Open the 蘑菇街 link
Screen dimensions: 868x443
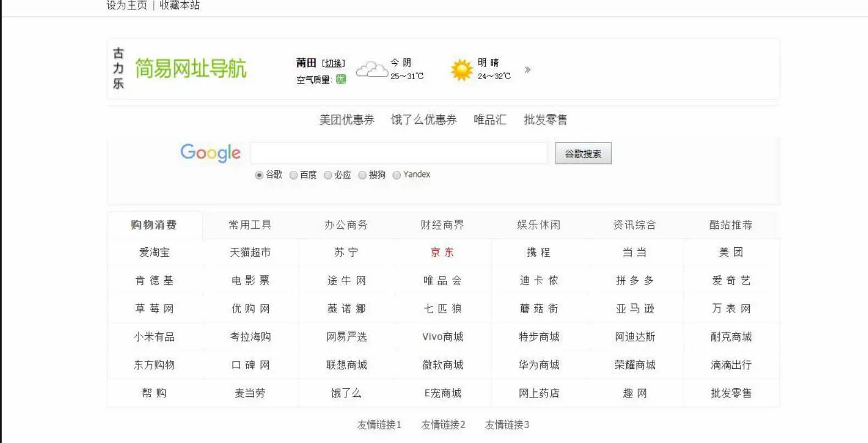tap(539, 308)
